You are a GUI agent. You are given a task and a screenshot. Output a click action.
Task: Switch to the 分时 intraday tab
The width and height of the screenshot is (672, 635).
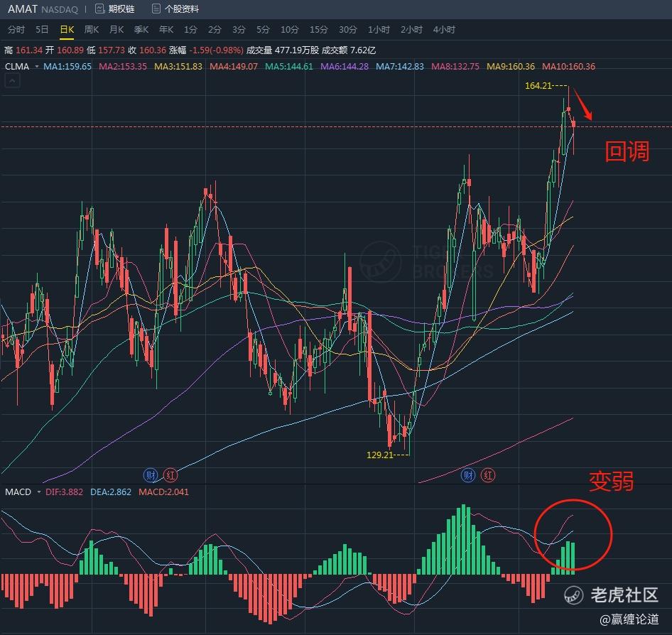point(16,30)
